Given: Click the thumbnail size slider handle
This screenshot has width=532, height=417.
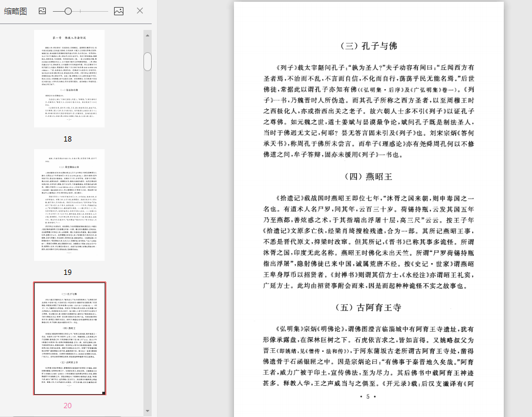Looking at the screenshot, I should point(68,11).
